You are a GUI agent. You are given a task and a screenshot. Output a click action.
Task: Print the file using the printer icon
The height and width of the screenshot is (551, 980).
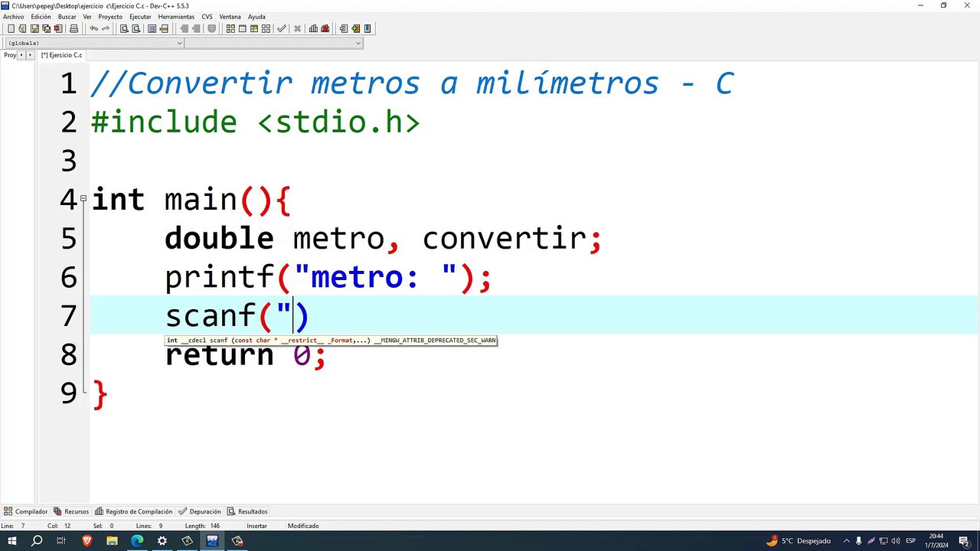point(73,29)
